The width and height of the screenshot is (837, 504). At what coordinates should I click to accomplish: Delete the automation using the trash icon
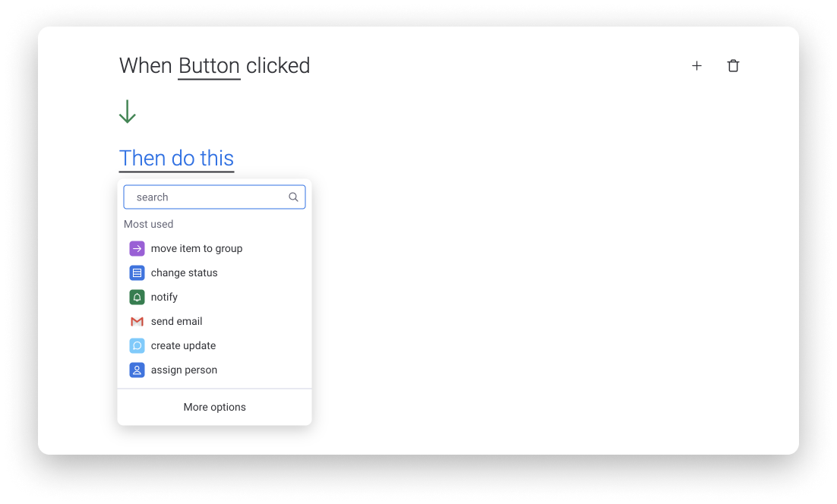[x=733, y=65]
